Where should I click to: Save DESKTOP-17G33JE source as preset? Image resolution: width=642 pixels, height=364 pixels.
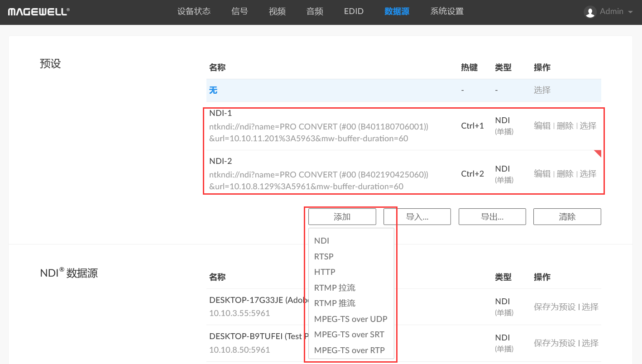click(555, 307)
